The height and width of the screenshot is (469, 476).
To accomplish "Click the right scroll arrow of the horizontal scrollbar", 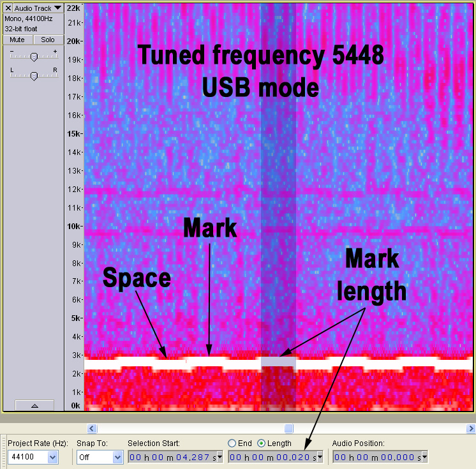I will click(x=470, y=429).
